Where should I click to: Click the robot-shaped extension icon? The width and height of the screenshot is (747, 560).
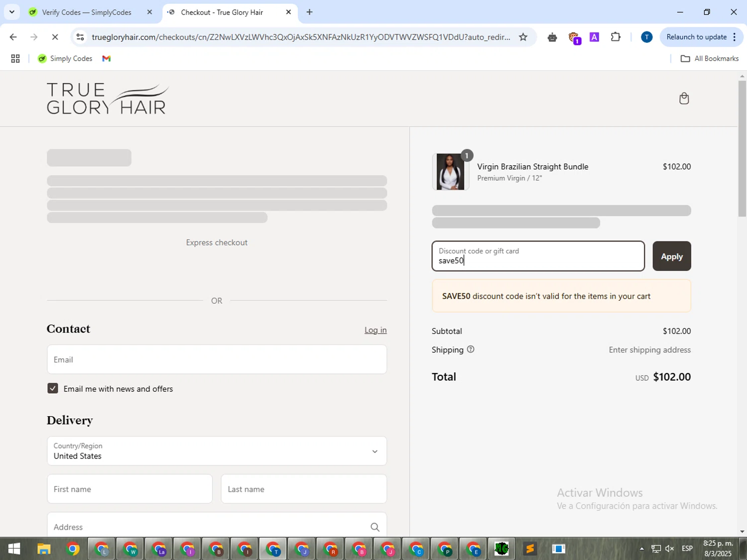(552, 37)
